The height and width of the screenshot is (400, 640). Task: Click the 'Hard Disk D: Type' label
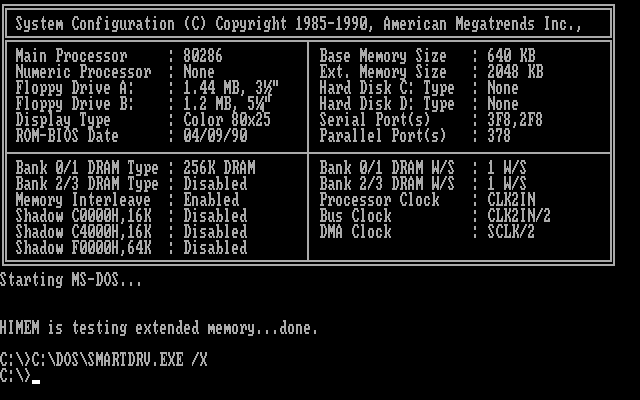[387, 104]
